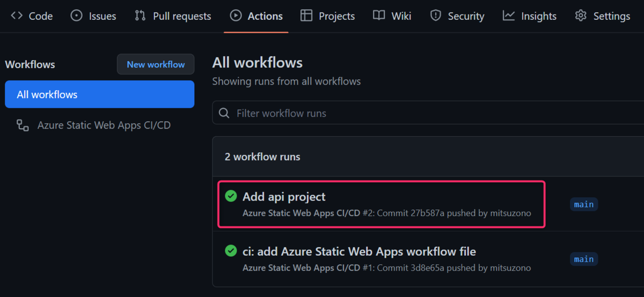Open the repository Settings tab
Image resolution: width=644 pixels, height=297 pixels.
pyautogui.click(x=602, y=16)
